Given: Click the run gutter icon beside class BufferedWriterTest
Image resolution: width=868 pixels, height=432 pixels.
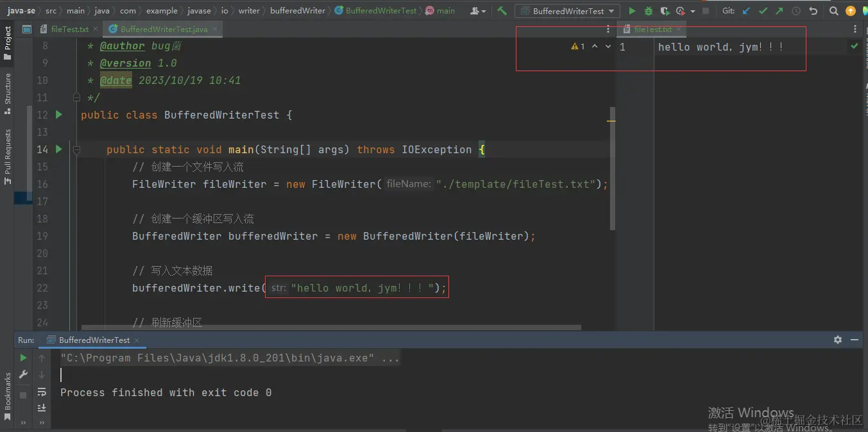Looking at the screenshot, I should coord(59,115).
